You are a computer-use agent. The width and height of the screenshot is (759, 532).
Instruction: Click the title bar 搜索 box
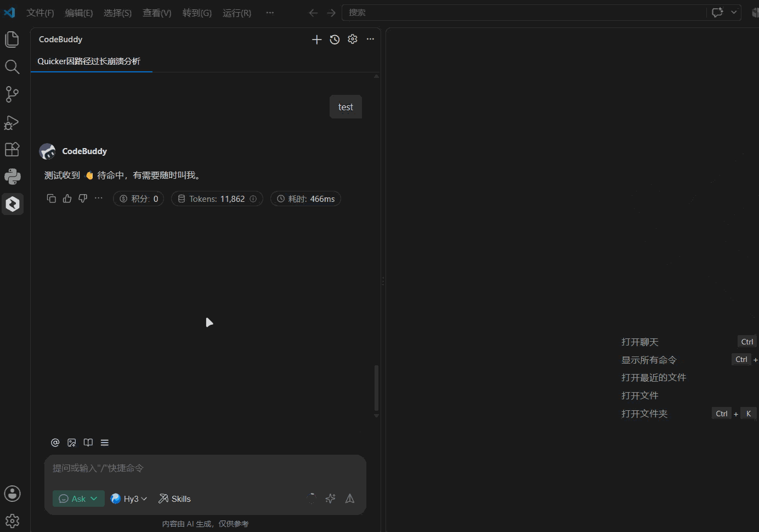[x=524, y=12]
